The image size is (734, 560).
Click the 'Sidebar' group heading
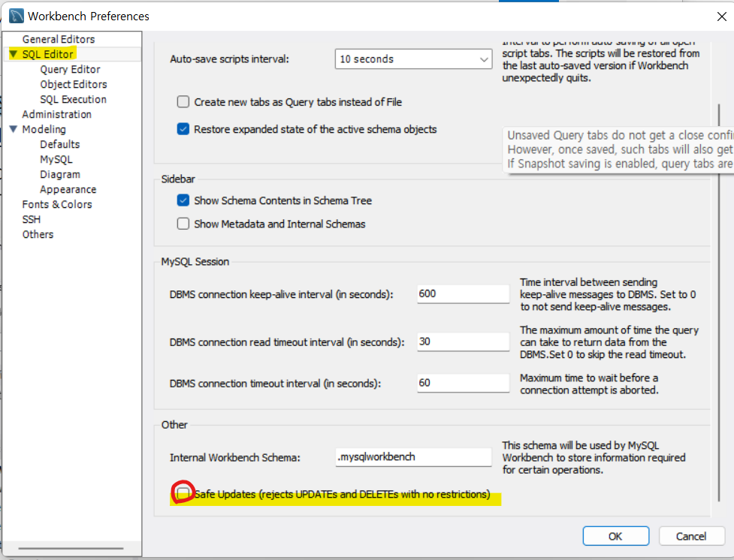178,179
